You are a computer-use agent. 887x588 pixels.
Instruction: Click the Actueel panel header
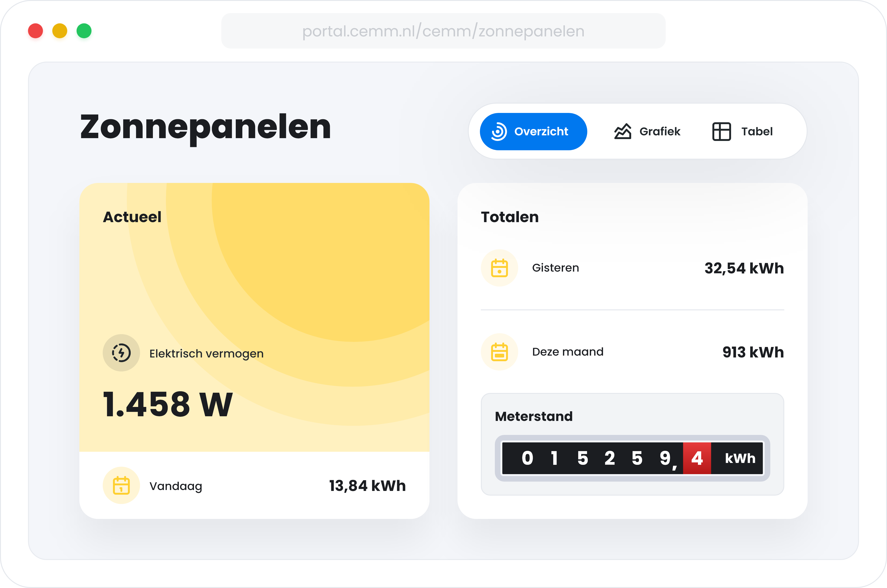tap(132, 217)
